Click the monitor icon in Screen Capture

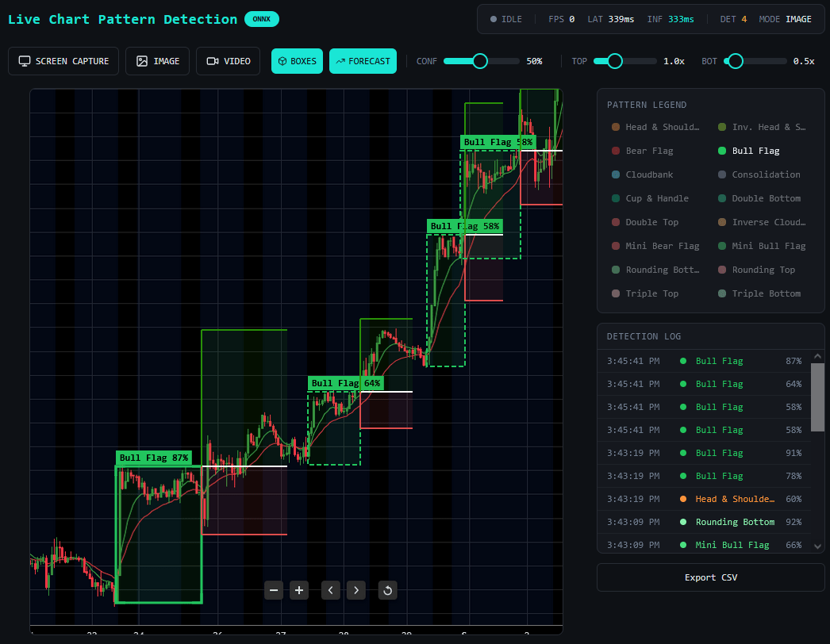tap(25, 61)
